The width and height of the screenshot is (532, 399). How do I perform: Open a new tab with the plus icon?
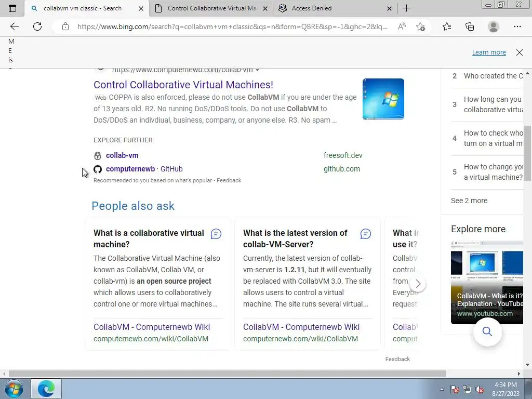coord(406,8)
